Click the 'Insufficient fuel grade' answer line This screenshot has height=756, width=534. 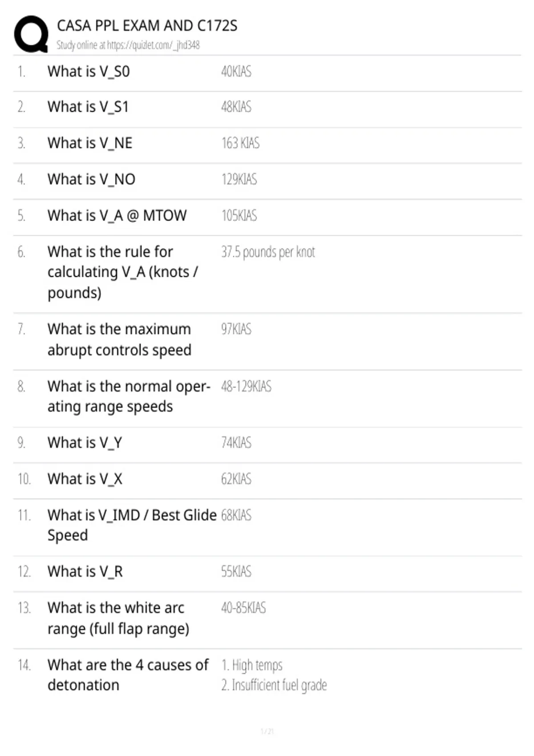274,685
